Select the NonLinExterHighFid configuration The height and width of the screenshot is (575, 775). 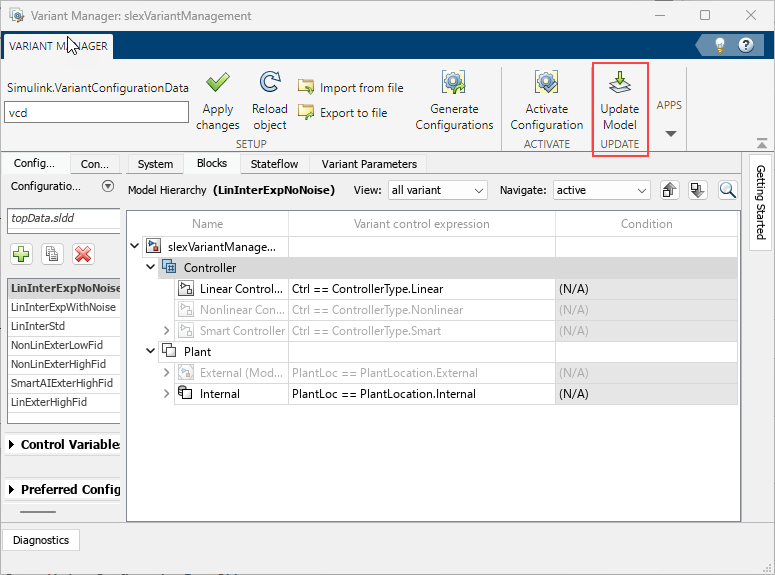64,364
